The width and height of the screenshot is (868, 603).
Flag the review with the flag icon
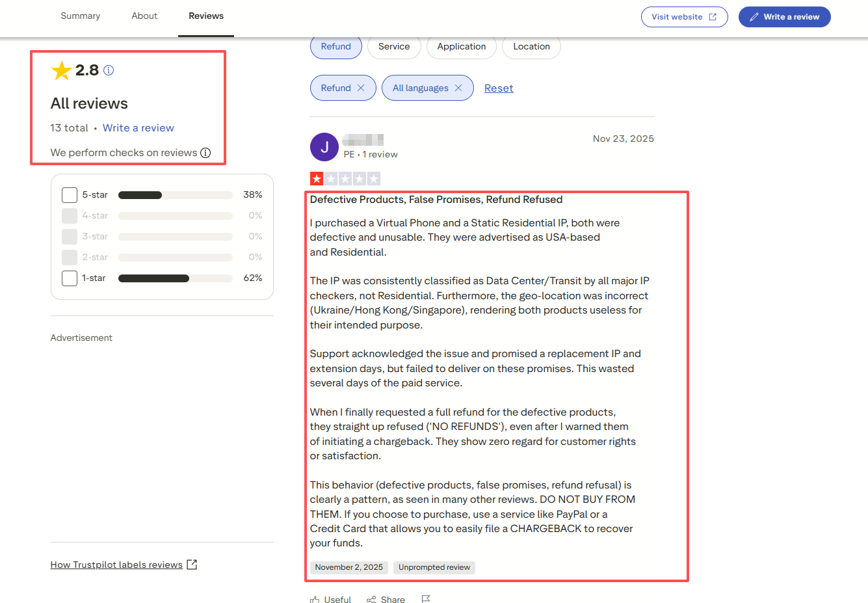tap(426, 599)
